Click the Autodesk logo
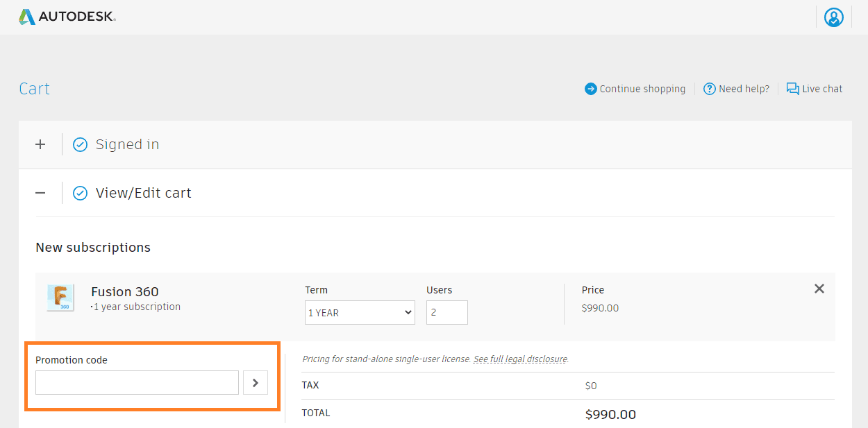Viewport: 868px width, 428px height. pyautogui.click(x=66, y=16)
